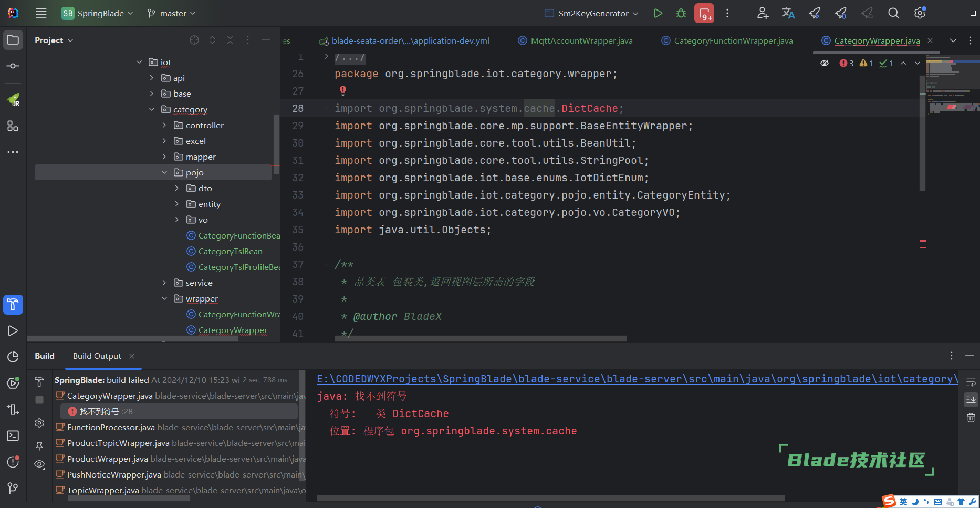The height and width of the screenshot is (508, 980).
Task: Open IDE settings gear icon
Action: point(920,13)
